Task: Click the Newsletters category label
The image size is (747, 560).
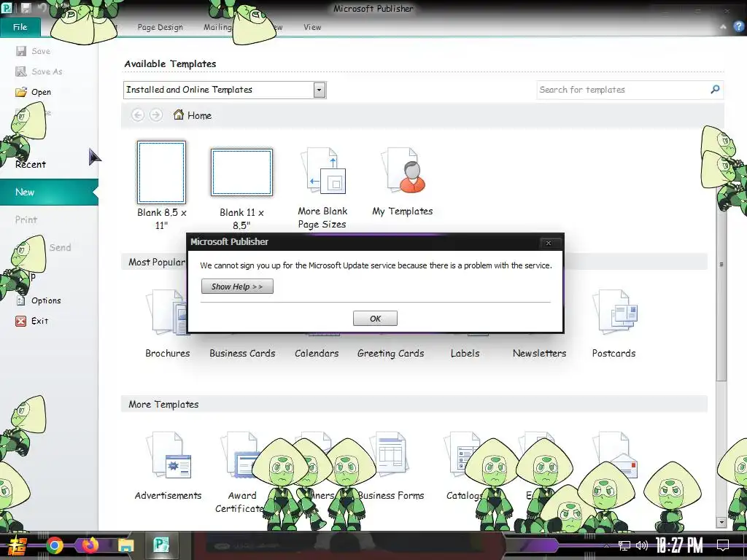Action: (x=539, y=354)
